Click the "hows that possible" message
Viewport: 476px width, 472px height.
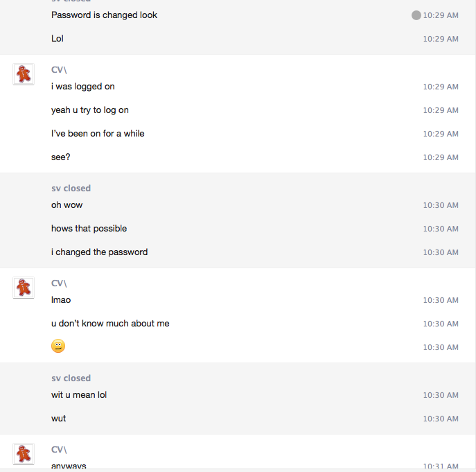pos(89,229)
